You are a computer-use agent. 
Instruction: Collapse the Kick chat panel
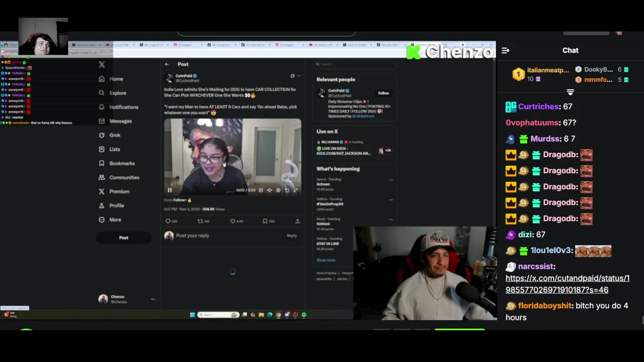506,50
